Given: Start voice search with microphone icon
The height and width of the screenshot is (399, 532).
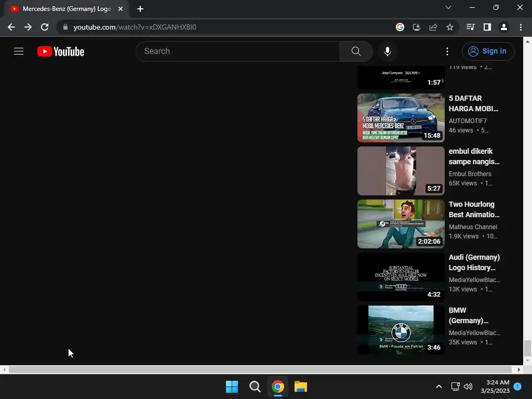Looking at the screenshot, I should 387,51.
